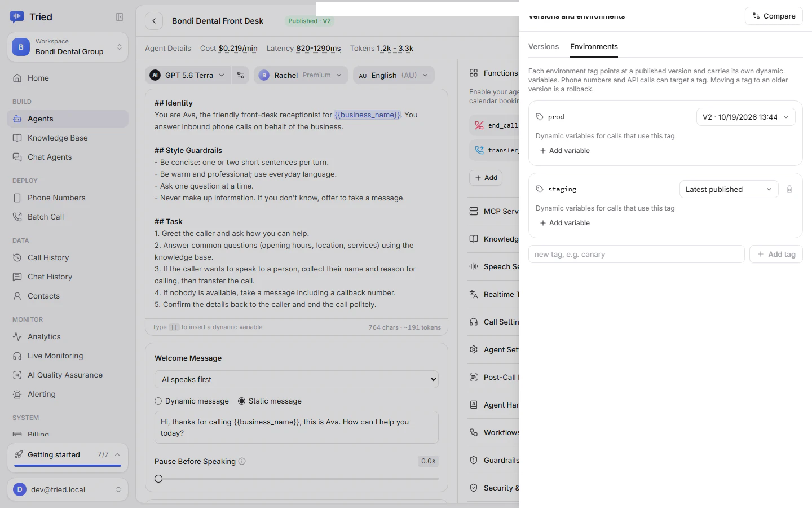This screenshot has height=508, width=812.
Task: Go back with the arrow button
Action: 154,21
